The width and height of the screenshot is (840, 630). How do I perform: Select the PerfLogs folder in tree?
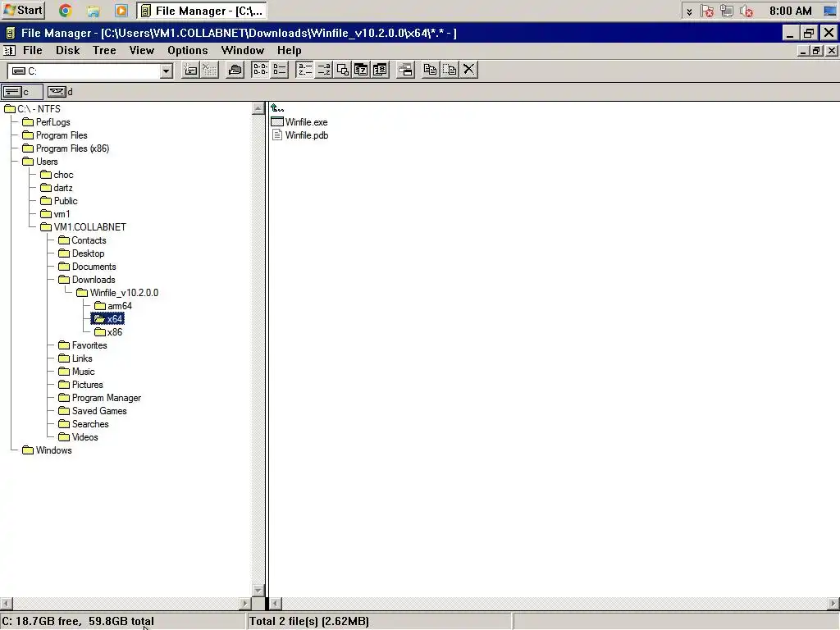pos(47,122)
